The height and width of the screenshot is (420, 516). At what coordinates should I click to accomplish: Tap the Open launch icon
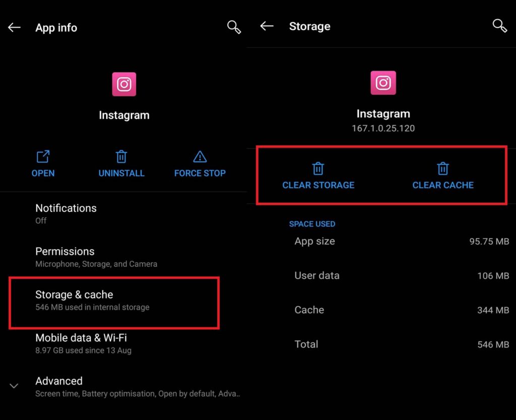click(43, 157)
